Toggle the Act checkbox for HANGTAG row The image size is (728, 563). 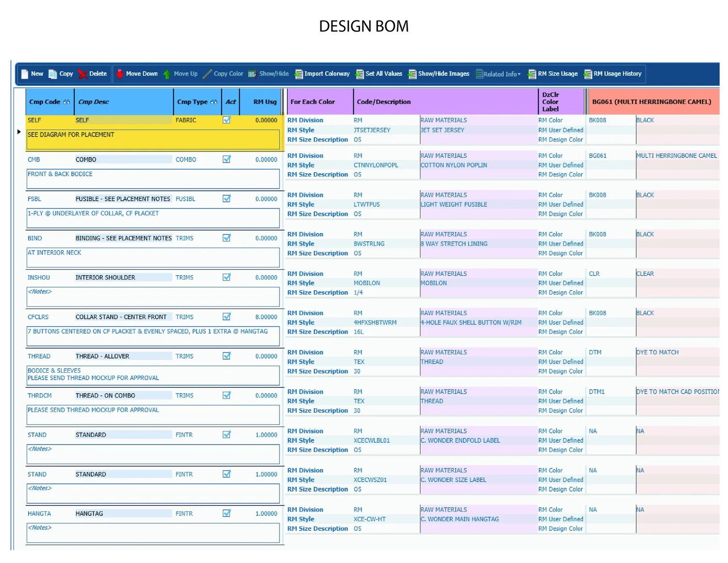click(227, 513)
